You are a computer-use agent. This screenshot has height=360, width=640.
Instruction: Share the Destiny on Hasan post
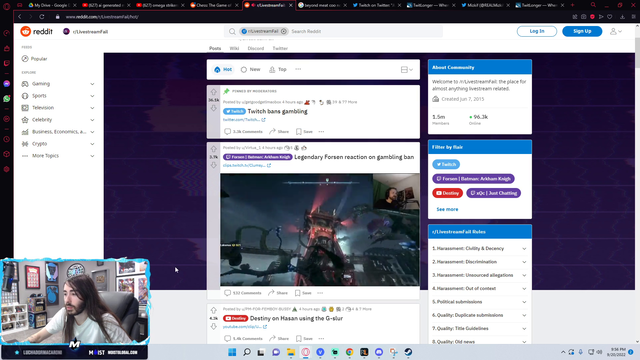279,338
